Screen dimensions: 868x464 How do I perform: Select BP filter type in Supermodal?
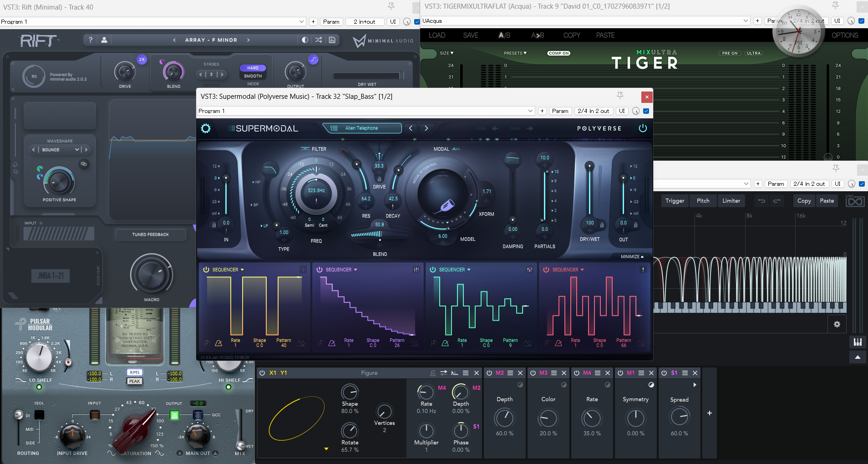(254, 205)
